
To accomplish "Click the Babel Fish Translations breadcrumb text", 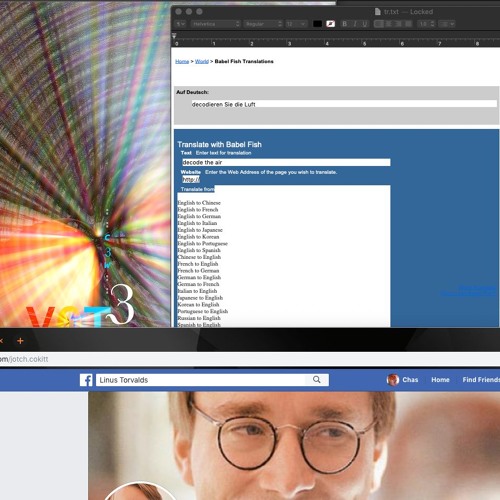I will [x=244, y=61].
